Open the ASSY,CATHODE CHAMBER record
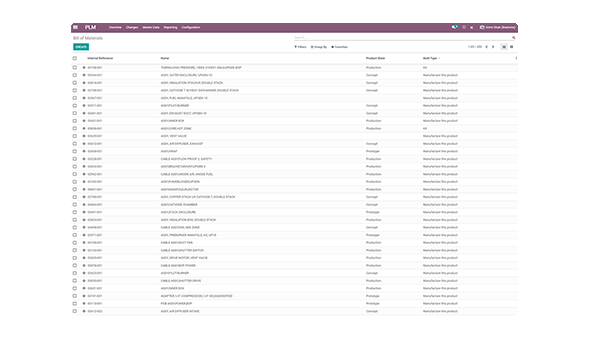The image size is (590, 360). pyautogui.click(x=179, y=205)
